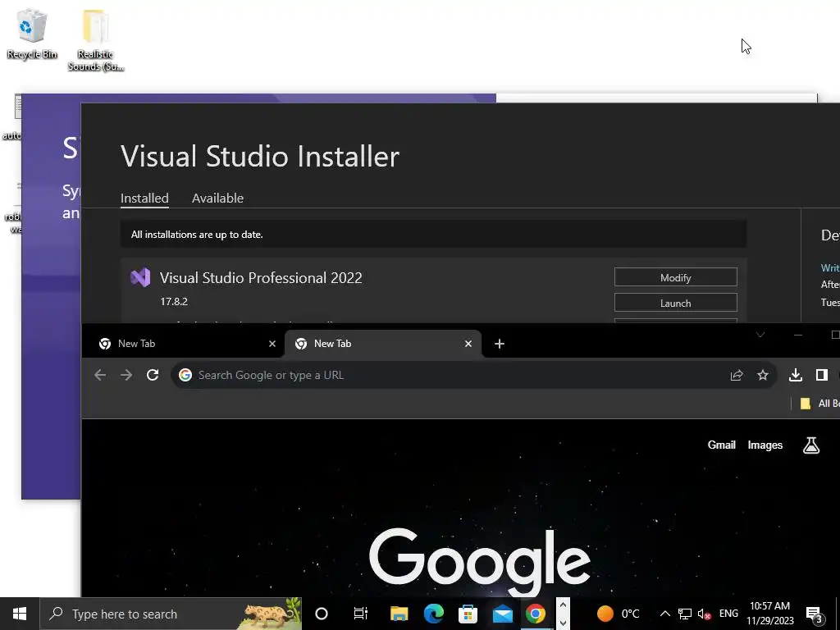The height and width of the screenshot is (630, 840).
Task: Click the Visual Studio Professional 2022 logo icon
Action: (x=140, y=277)
